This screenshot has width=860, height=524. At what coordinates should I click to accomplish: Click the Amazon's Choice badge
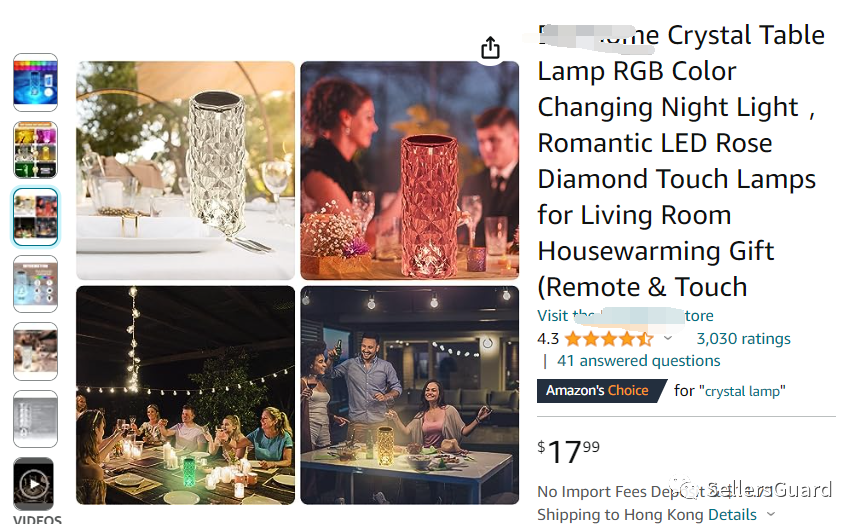point(601,391)
